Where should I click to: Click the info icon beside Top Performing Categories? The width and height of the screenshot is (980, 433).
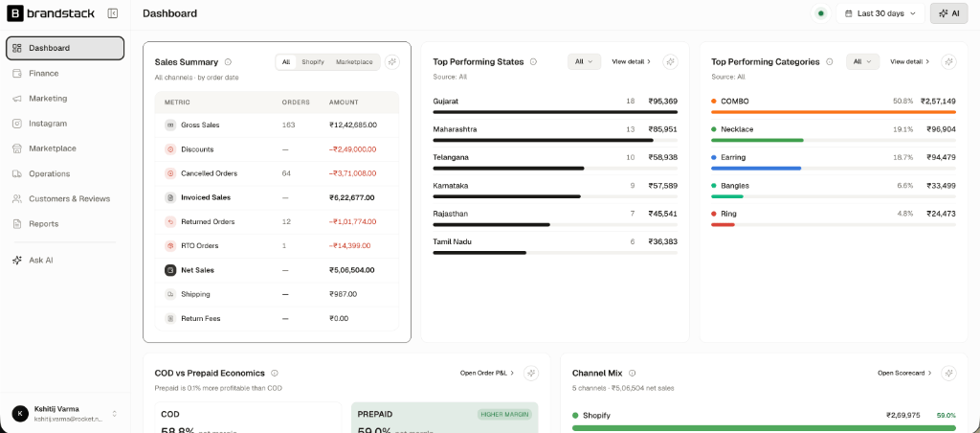point(830,62)
